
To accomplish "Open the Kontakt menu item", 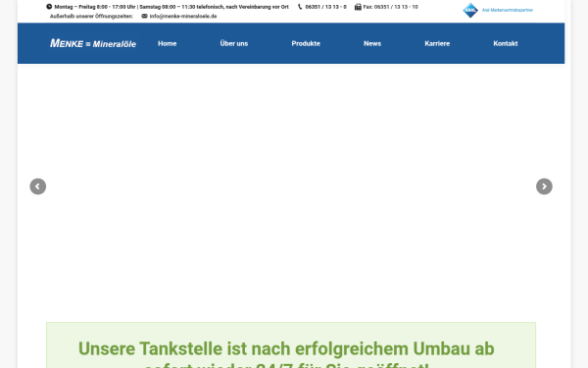I will pos(506,43).
